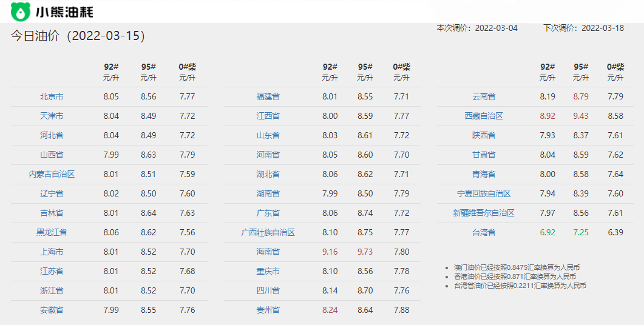Open the 重庆市 link

tap(268, 271)
